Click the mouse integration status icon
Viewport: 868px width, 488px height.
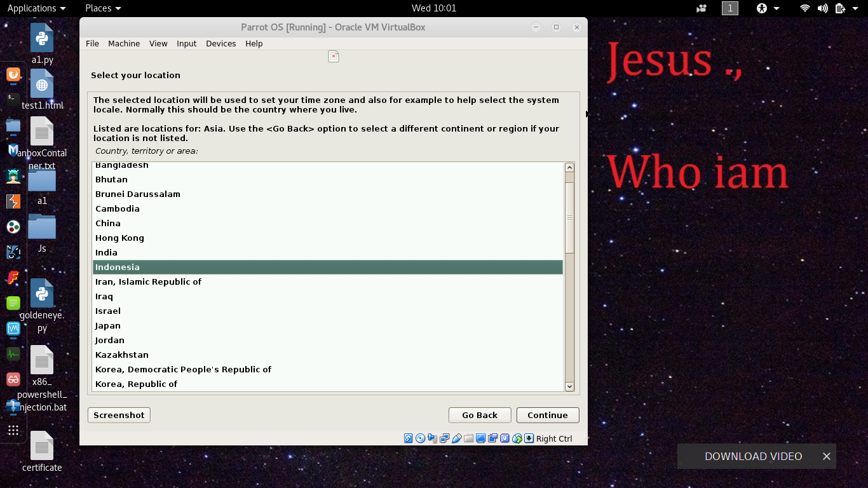[517, 438]
